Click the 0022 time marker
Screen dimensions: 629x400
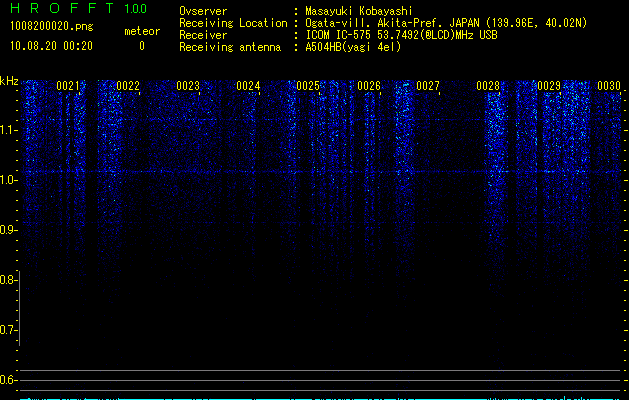[128, 86]
